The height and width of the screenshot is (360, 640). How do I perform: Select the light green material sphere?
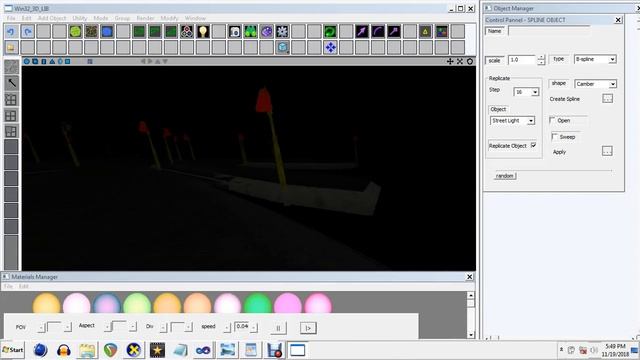(x=137, y=304)
